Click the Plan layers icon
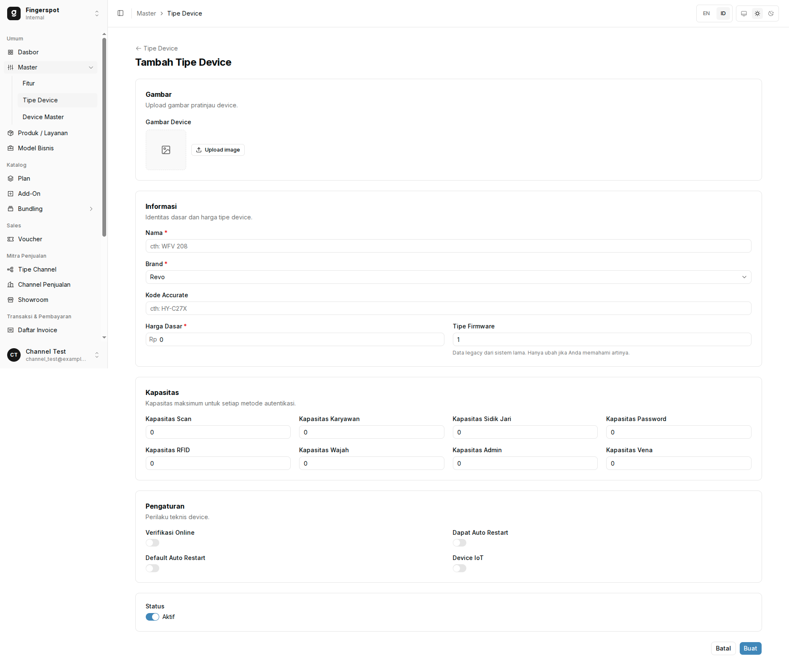The height and width of the screenshot is (672, 789). point(11,179)
